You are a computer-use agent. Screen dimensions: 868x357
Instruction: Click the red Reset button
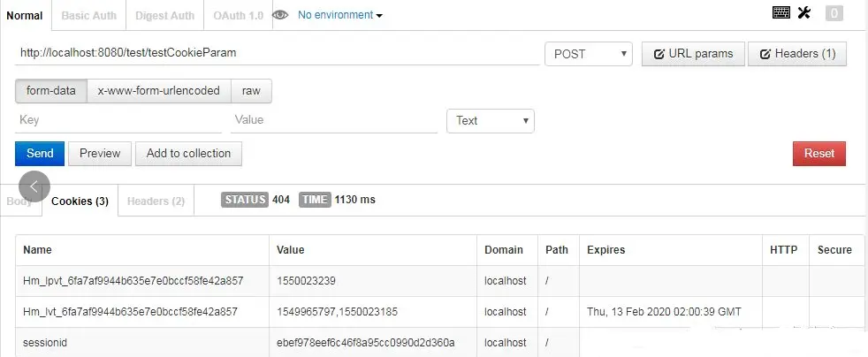pos(819,154)
